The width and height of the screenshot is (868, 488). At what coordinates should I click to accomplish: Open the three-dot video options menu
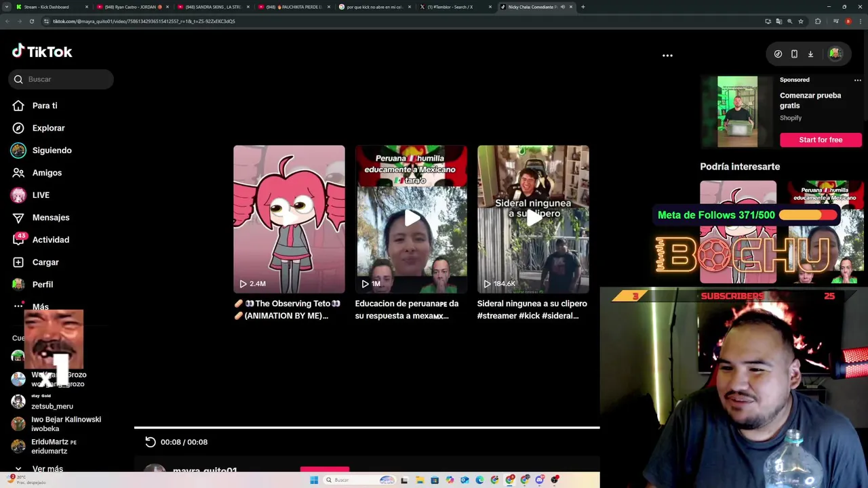click(667, 56)
